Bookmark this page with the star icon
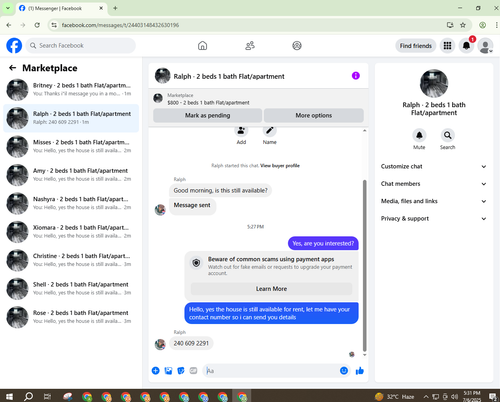The width and height of the screenshot is (500, 402). (x=463, y=25)
